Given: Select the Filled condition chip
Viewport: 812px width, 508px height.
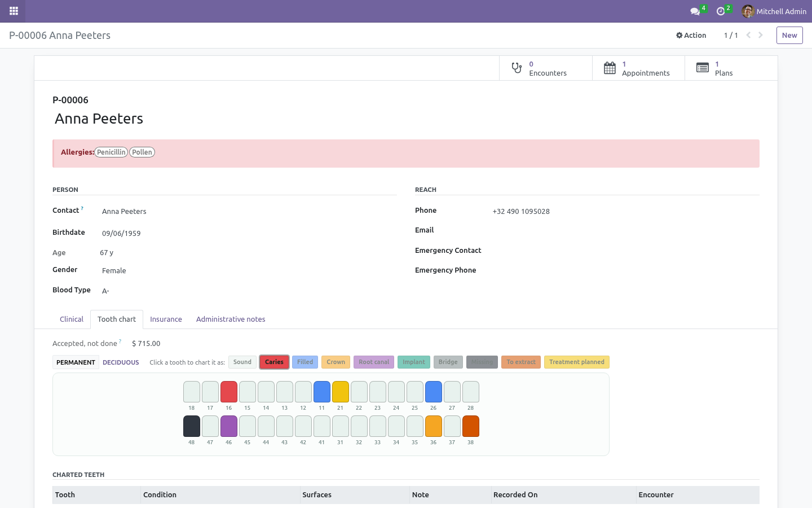Looking at the screenshot, I should pos(305,362).
